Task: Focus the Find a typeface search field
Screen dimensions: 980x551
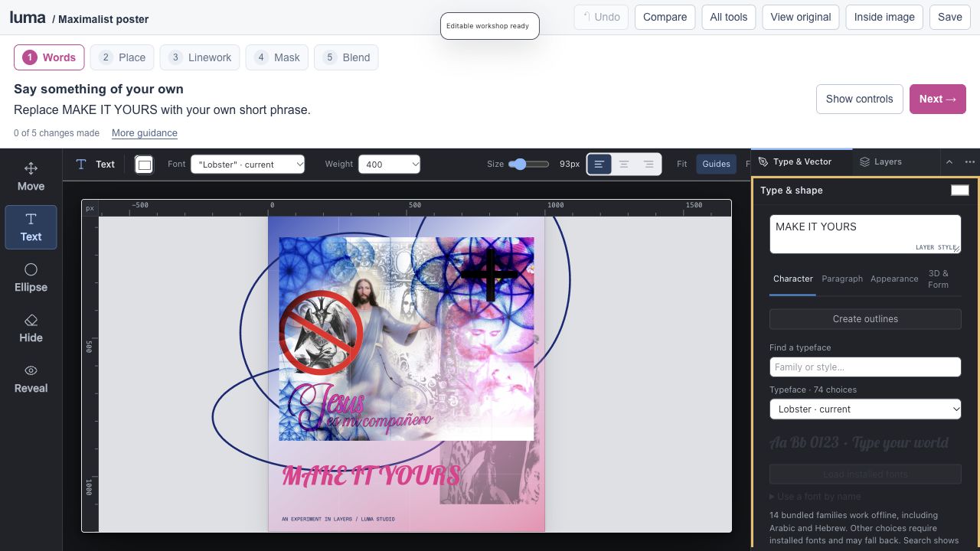Action: tap(865, 367)
